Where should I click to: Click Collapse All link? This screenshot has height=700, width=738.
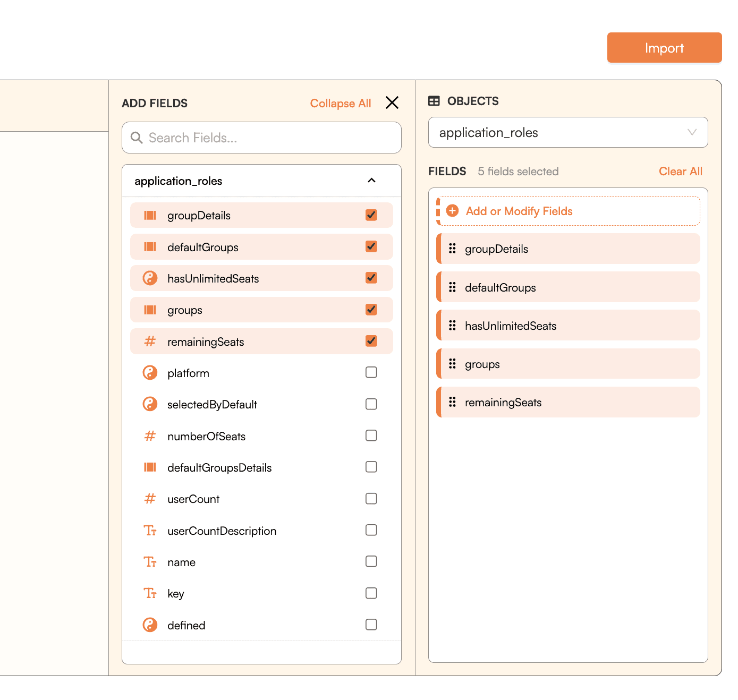341,103
